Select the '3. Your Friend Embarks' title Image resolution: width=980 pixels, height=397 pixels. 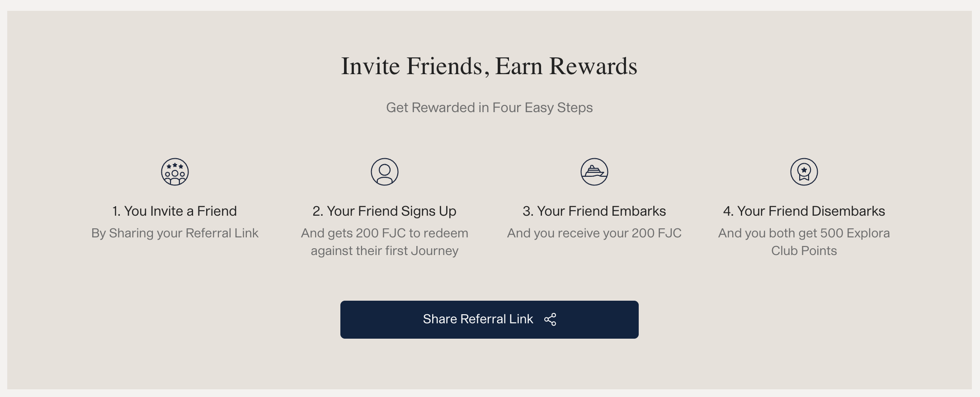click(594, 211)
